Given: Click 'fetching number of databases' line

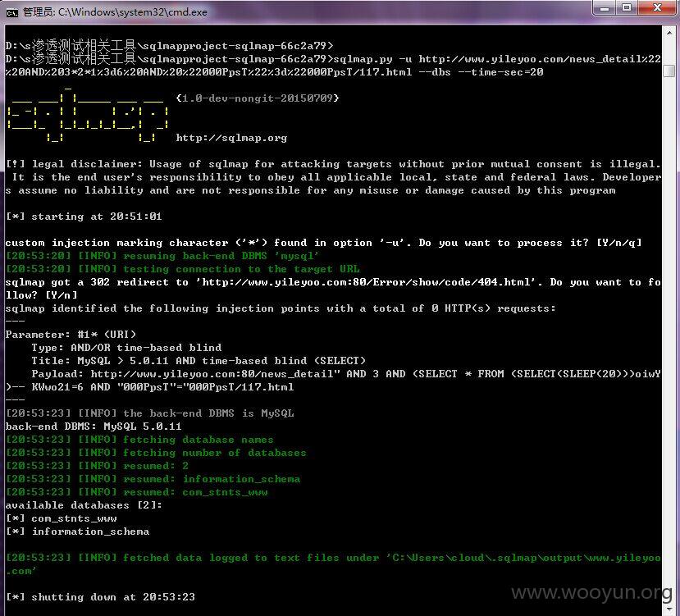Looking at the screenshot, I should [156, 453].
